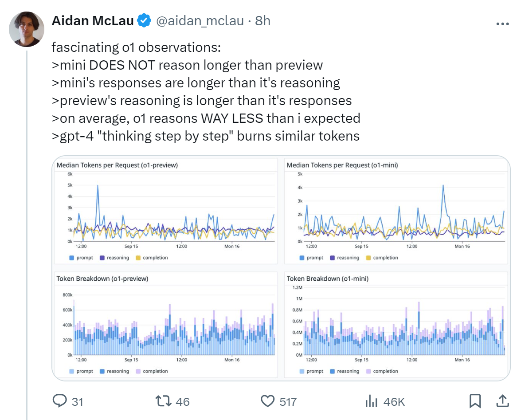
Task: Click the 8h timestamp
Action: click(x=263, y=20)
